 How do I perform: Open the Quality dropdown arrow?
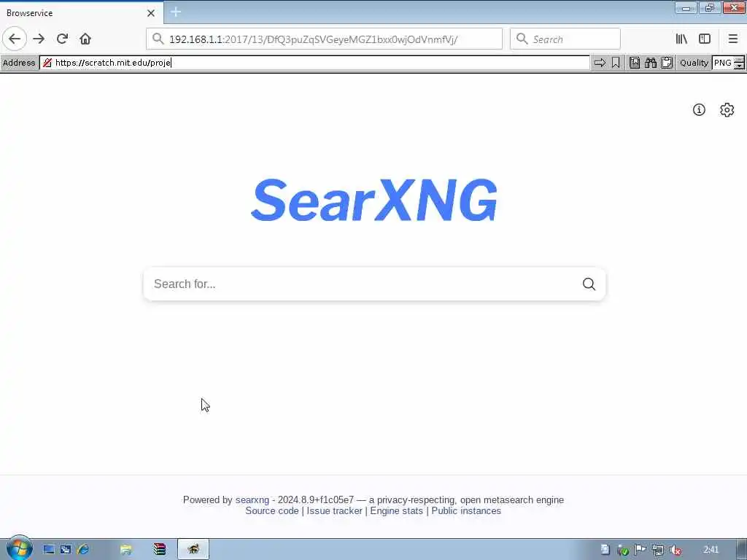[739, 66]
